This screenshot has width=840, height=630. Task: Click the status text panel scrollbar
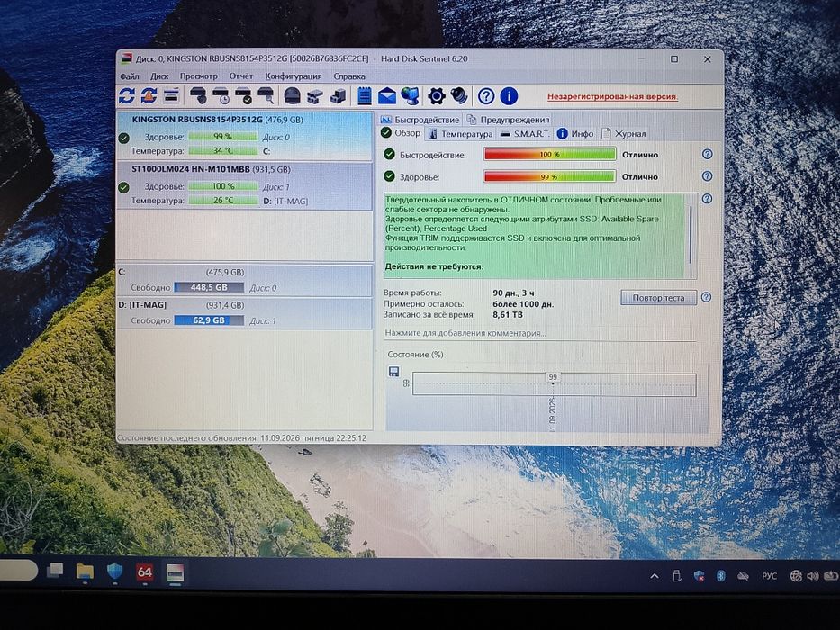point(691,236)
